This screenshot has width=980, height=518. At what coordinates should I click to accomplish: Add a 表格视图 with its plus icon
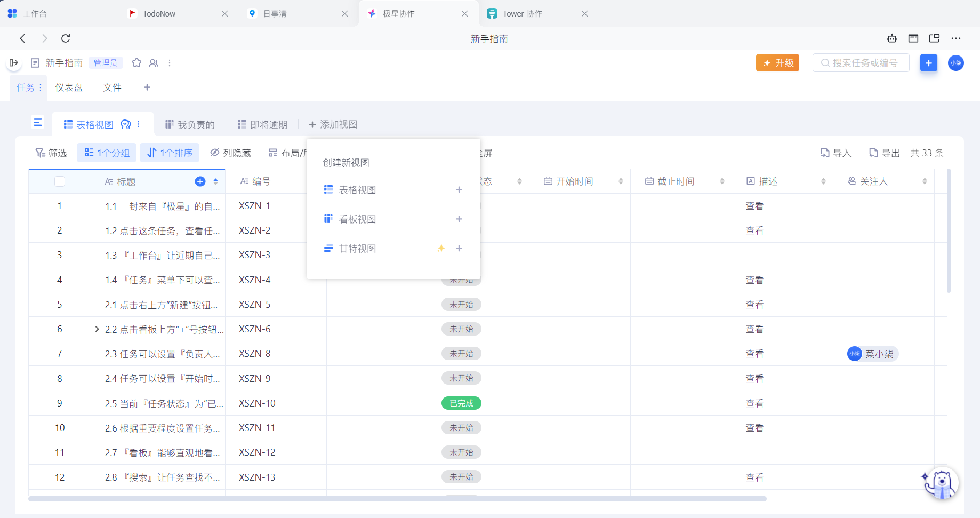(x=459, y=190)
